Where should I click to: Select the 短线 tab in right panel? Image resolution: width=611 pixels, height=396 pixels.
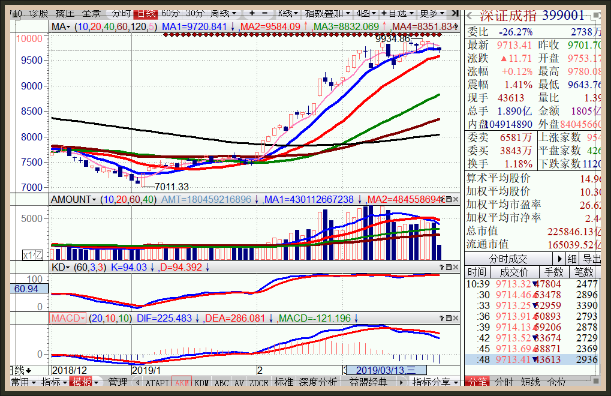pos(530,382)
